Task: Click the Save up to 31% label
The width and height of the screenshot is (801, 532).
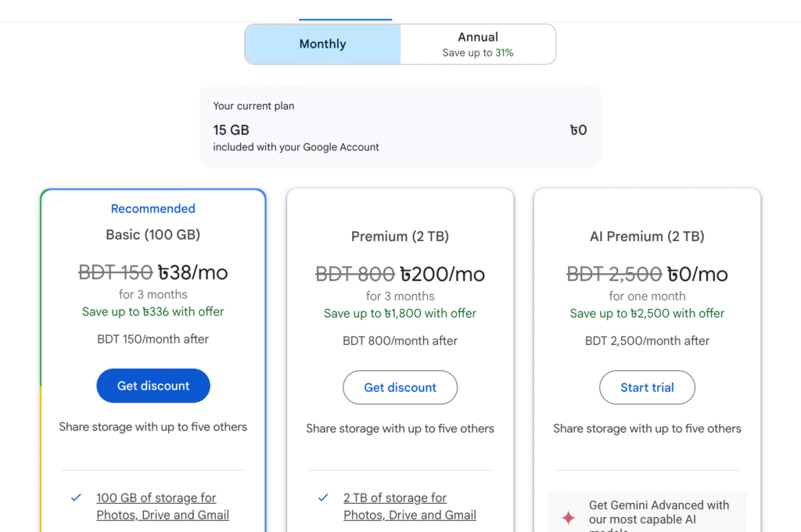Action: (x=478, y=53)
